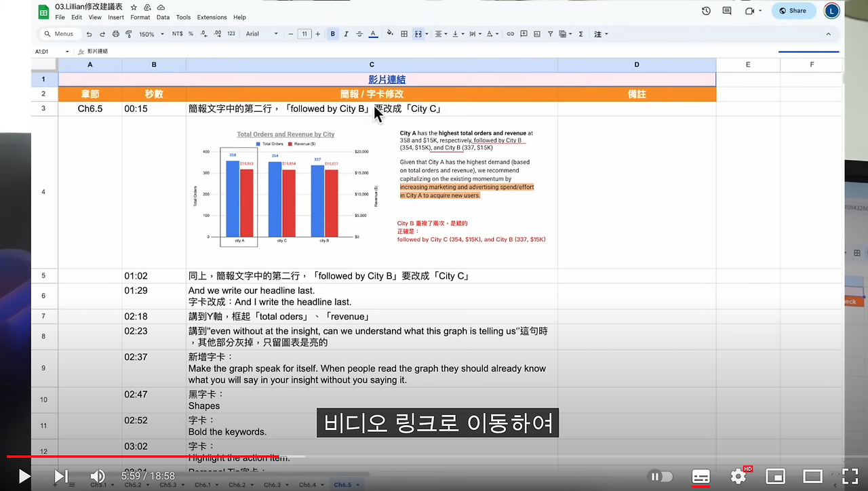The image size is (868, 491).
Task: Insert a link using the toolbar icon
Action: (509, 34)
